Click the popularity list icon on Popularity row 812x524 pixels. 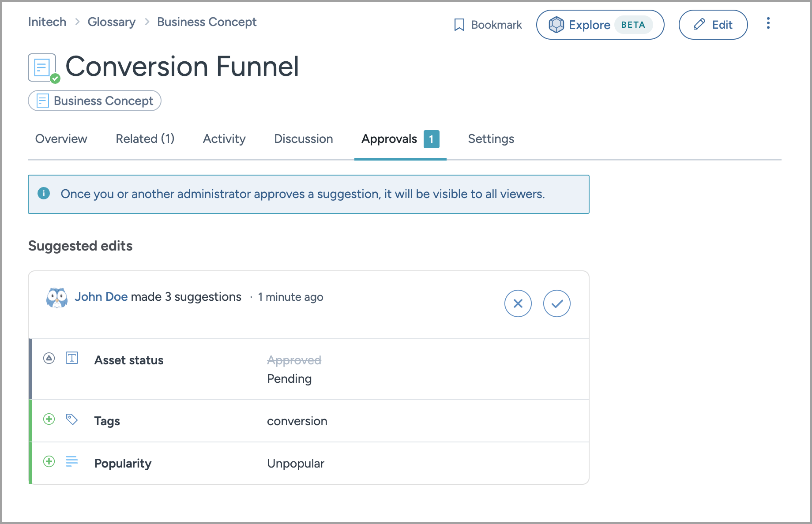pyautogui.click(x=72, y=462)
